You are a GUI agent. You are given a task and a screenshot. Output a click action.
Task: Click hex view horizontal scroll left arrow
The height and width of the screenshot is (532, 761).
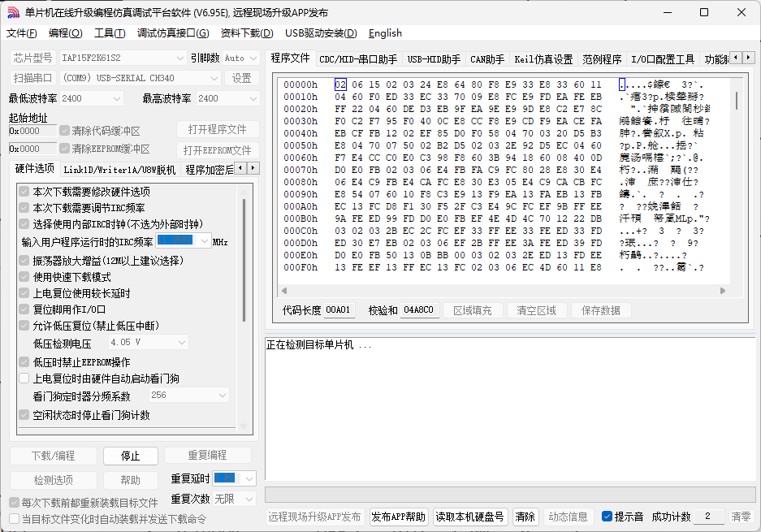(284, 291)
